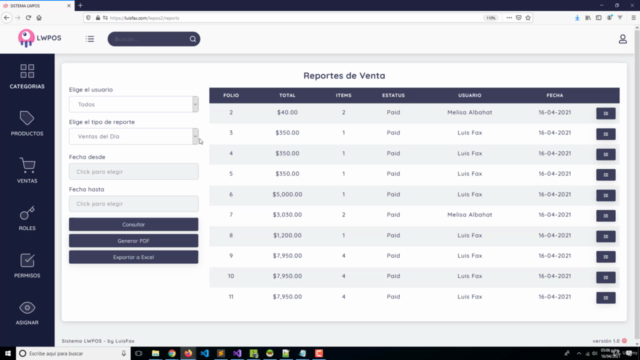Open a new browser tab
This screenshot has width=640, height=360.
80,6
